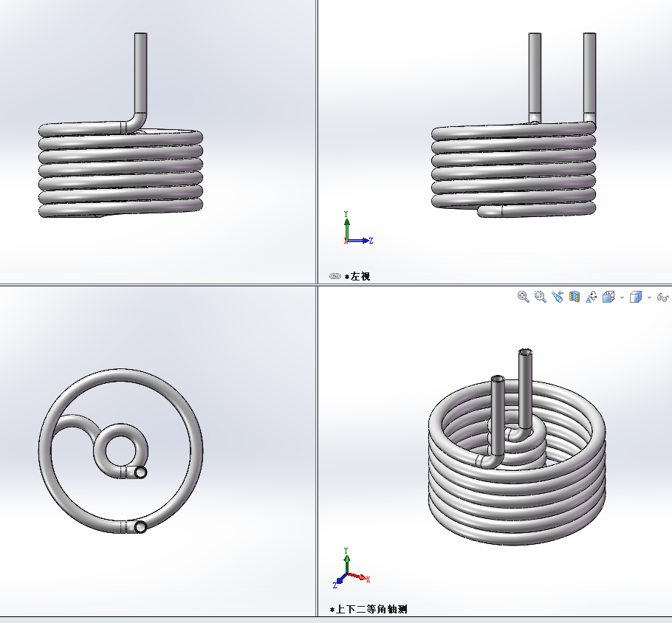The width and height of the screenshot is (672, 623).
Task: Toggle the Section View tool
Action: [x=575, y=297]
